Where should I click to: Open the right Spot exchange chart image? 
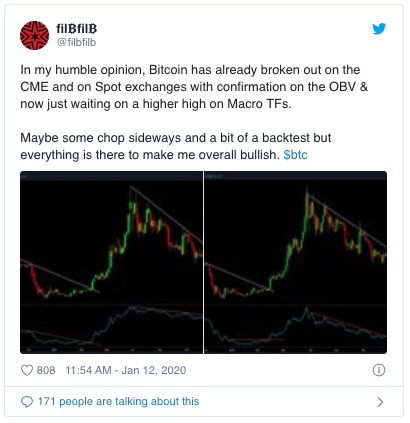295,262
